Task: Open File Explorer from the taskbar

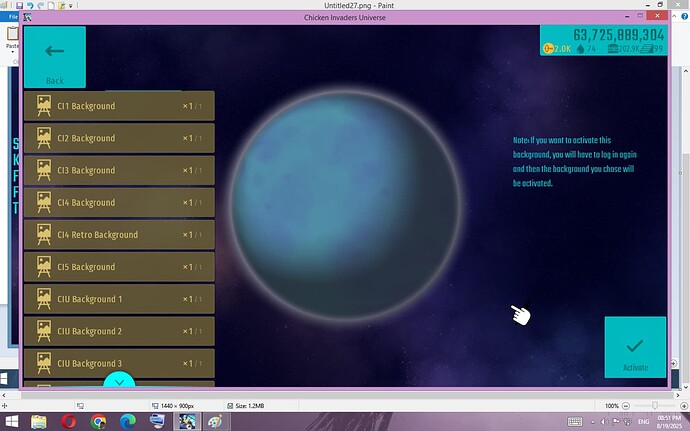Action: point(39,422)
